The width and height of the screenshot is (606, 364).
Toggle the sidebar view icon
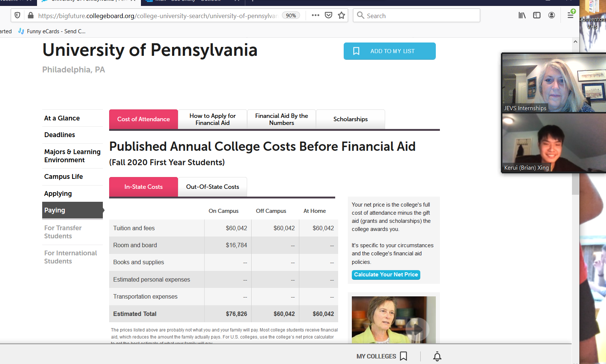tap(537, 16)
